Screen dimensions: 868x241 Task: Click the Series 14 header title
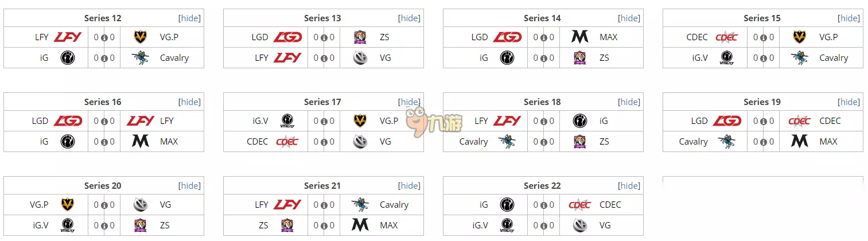[x=542, y=18]
